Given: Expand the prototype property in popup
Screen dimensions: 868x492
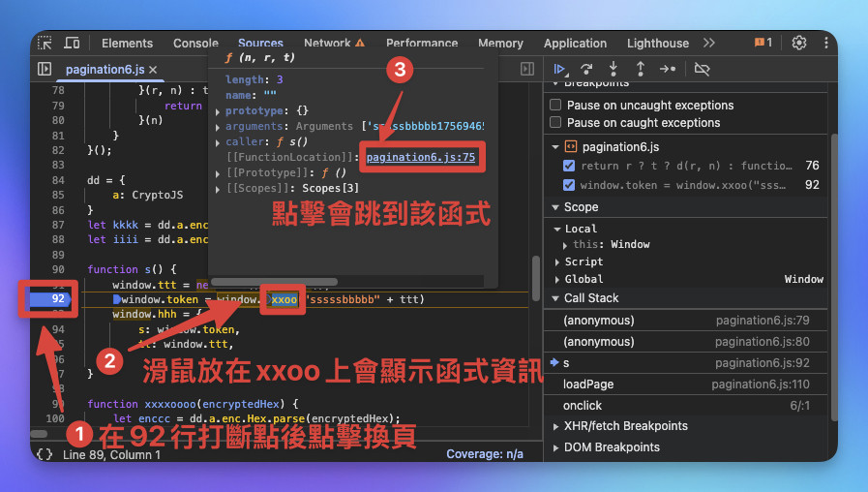Looking at the screenshot, I should pyautogui.click(x=218, y=111).
